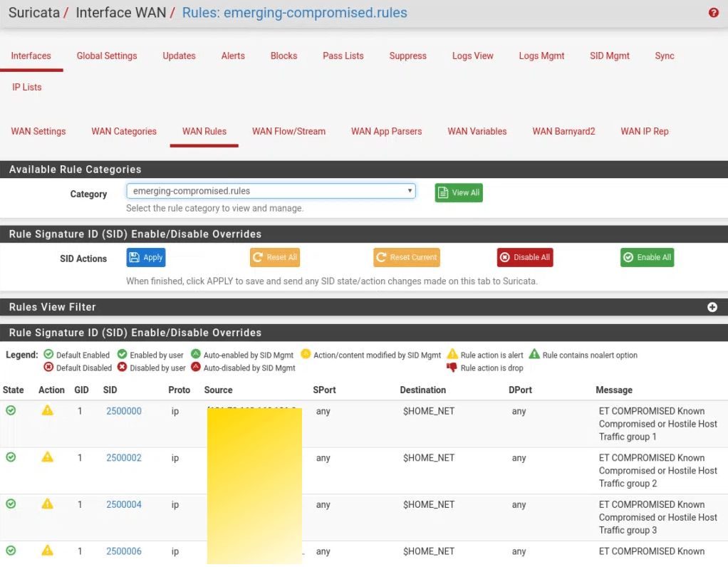Open the rule Category dropdown
728x567 pixels.
[x=271, y=191]
